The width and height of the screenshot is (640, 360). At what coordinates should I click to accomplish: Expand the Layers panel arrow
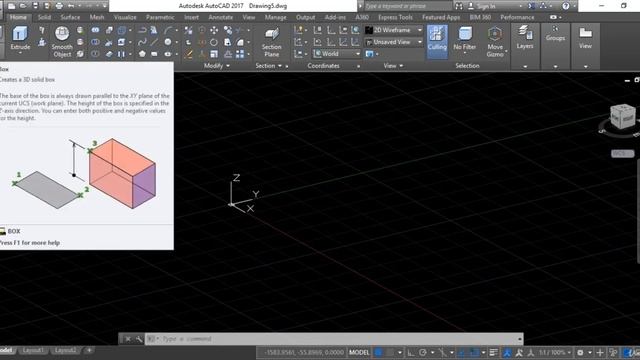tap(525, 66)
